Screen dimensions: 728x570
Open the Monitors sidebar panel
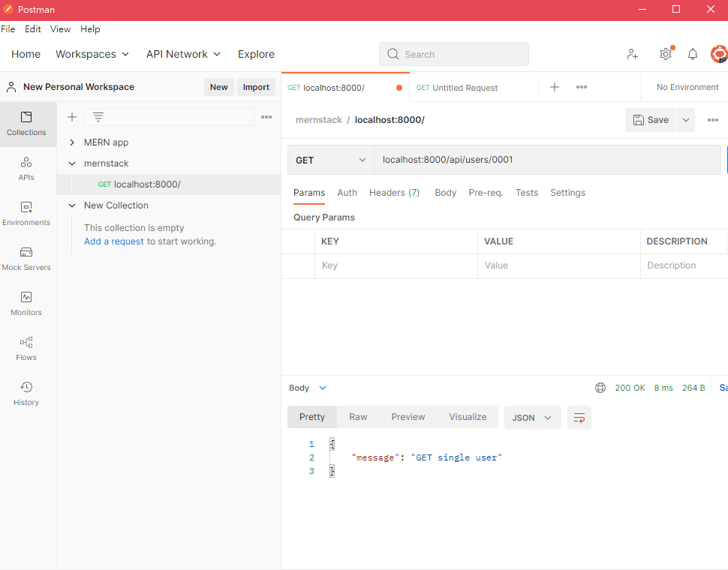point(26,304)
